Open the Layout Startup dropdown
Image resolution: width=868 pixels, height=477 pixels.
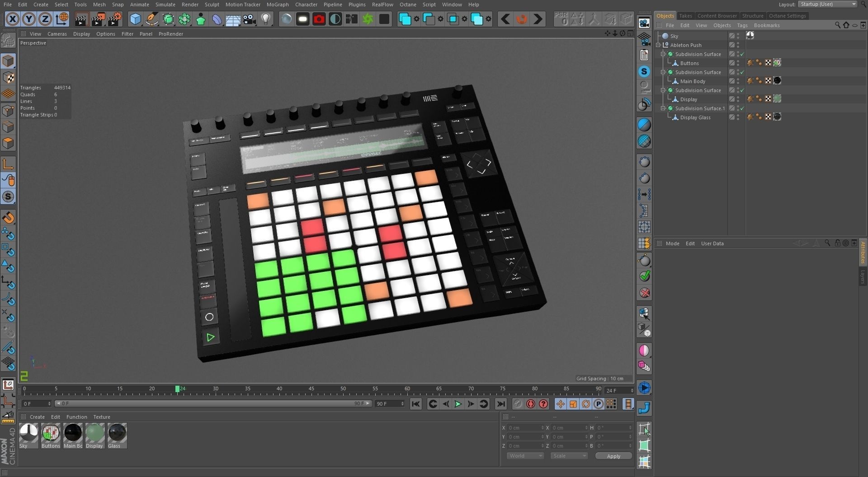click(x=827, y=4)
